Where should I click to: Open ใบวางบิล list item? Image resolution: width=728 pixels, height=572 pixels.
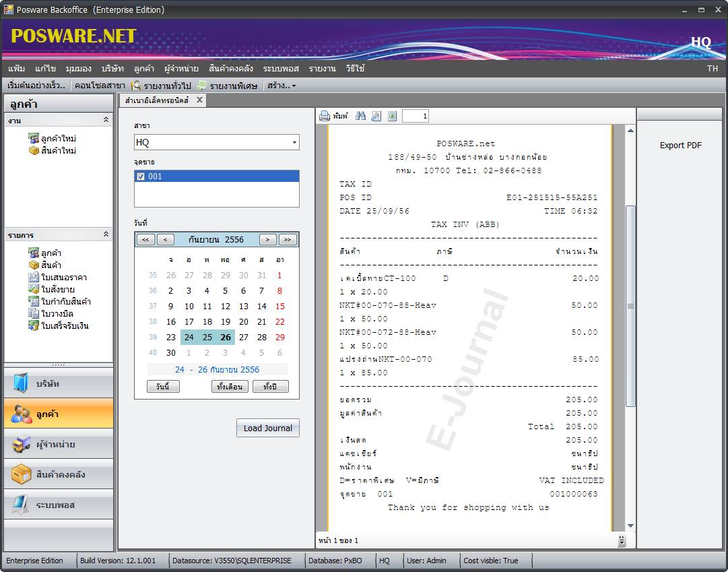coord(51,314)
